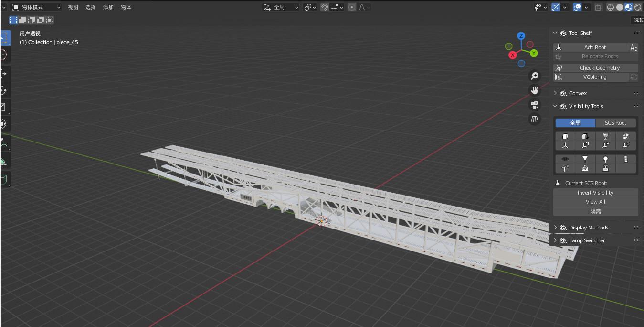Click the red X axis gizmo ball

pyautogui.click(x=513, y=55)
